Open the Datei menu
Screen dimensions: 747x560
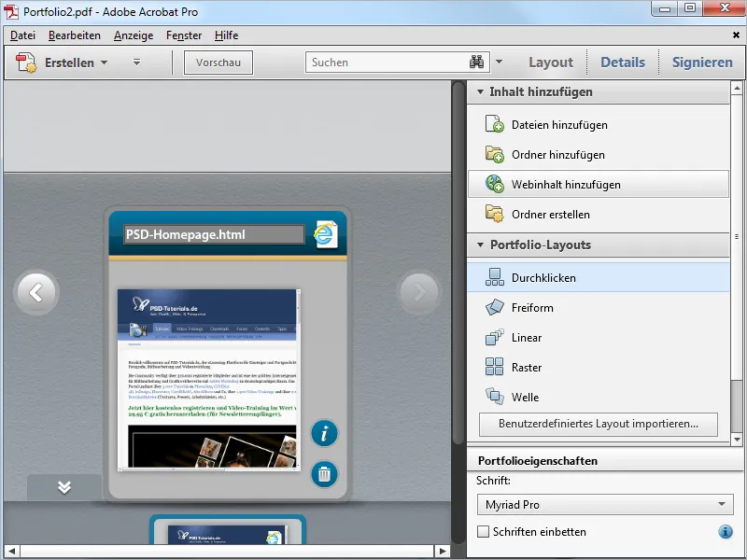(22, 35)
